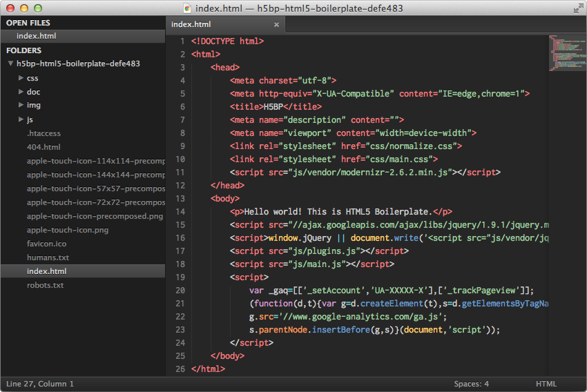The image size is (587, 392).
Task: Open the Spaces: 4 indentation menu
Action: pos(471,384)
